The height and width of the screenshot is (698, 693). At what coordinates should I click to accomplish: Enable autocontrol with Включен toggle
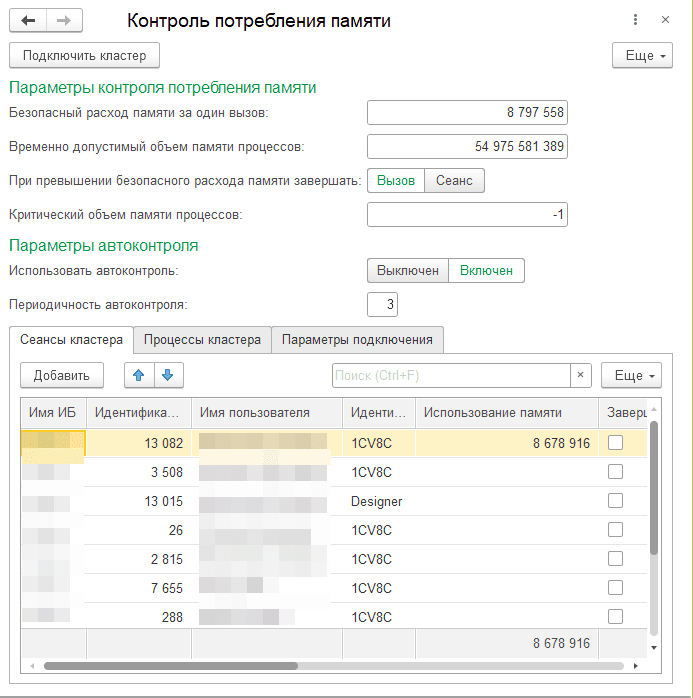[x=486, y=271]
